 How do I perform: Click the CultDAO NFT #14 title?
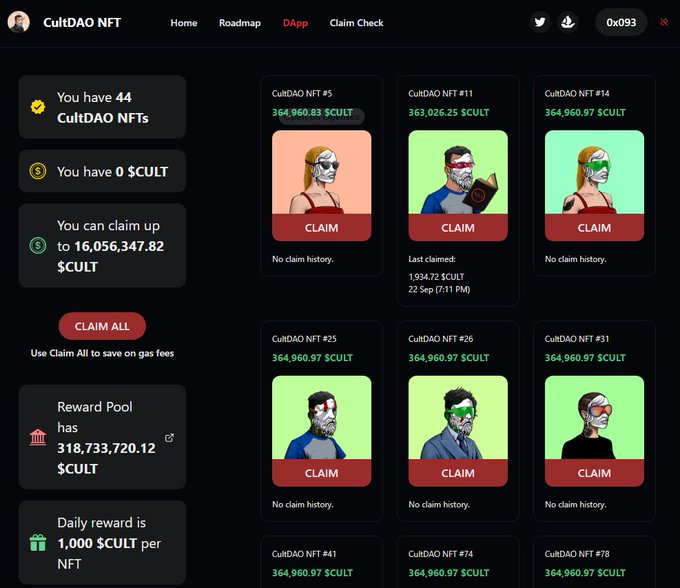pyautogui.click(x=577, y=93)
